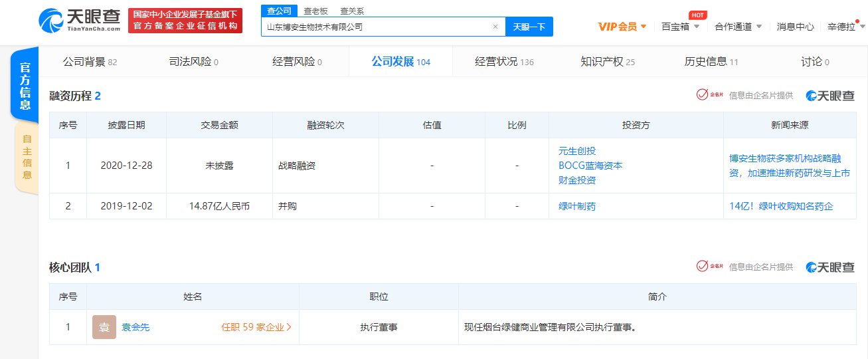The height and width of the screenshot is (359, 868).
Task: Click the 2019-12-02 disclosure date cell
Action: tap(127, 206)
